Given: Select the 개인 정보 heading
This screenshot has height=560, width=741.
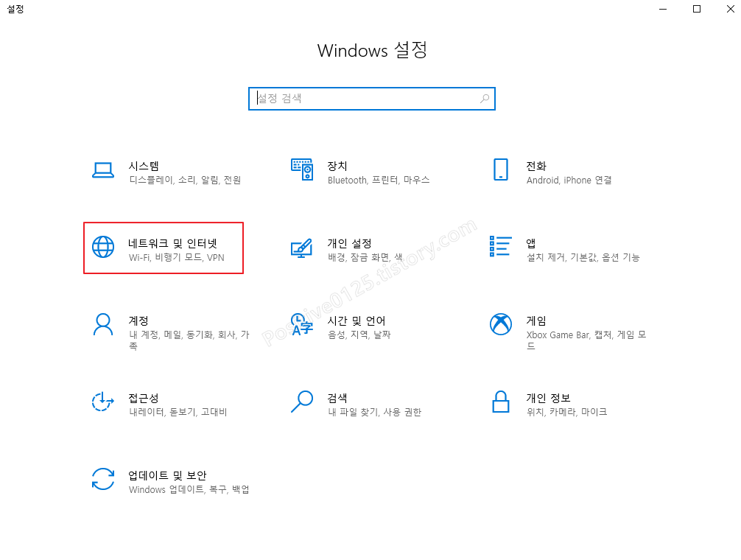Looking at the screenshot, I should (549, 399).
